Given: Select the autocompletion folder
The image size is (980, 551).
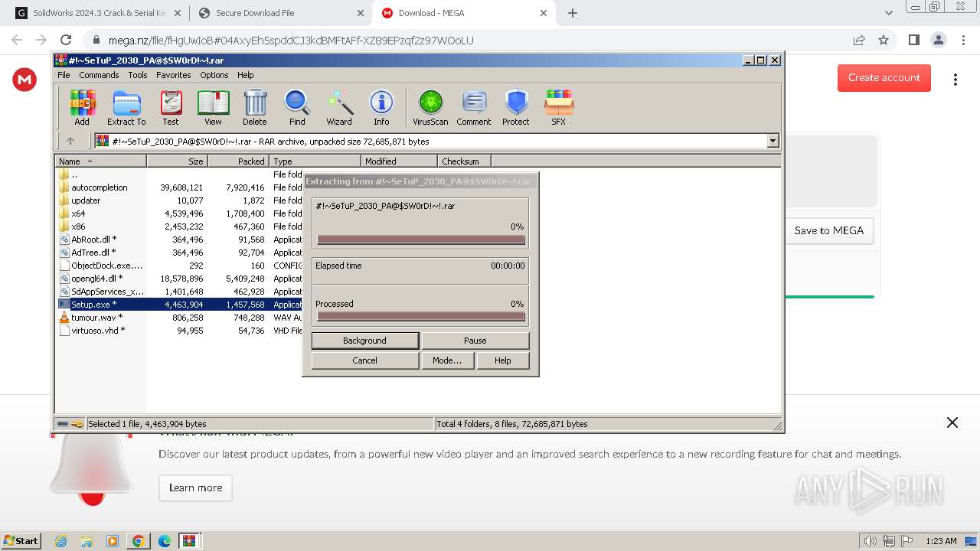Looking at the screenshot, I should (100, 187).
